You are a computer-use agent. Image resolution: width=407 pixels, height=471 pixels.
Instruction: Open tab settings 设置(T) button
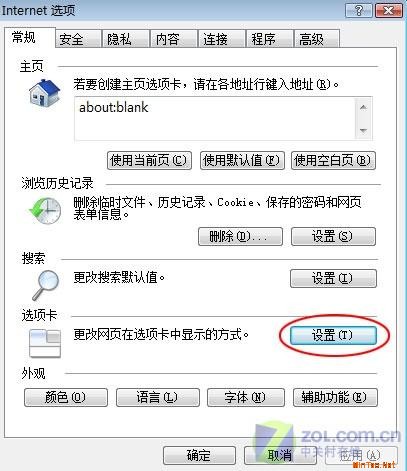click(333, 335)
